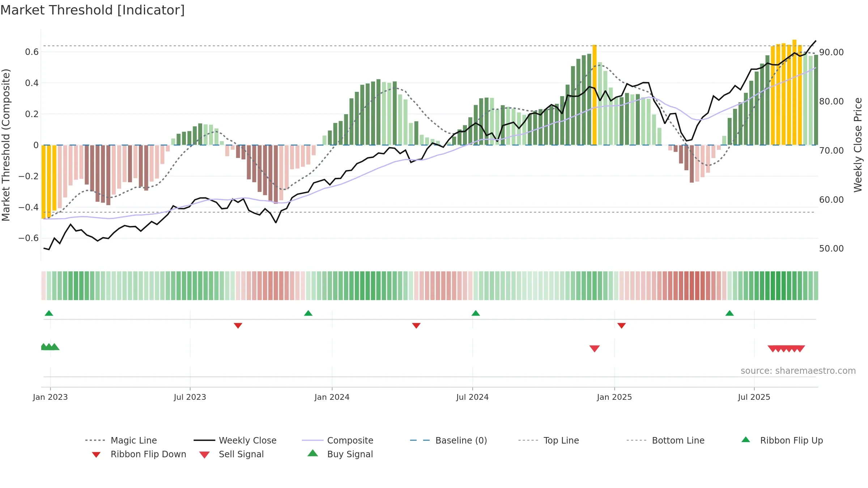Click the Jan 2025 x-axis label
This screenshot has width=868, height=488.
[614, 397]
